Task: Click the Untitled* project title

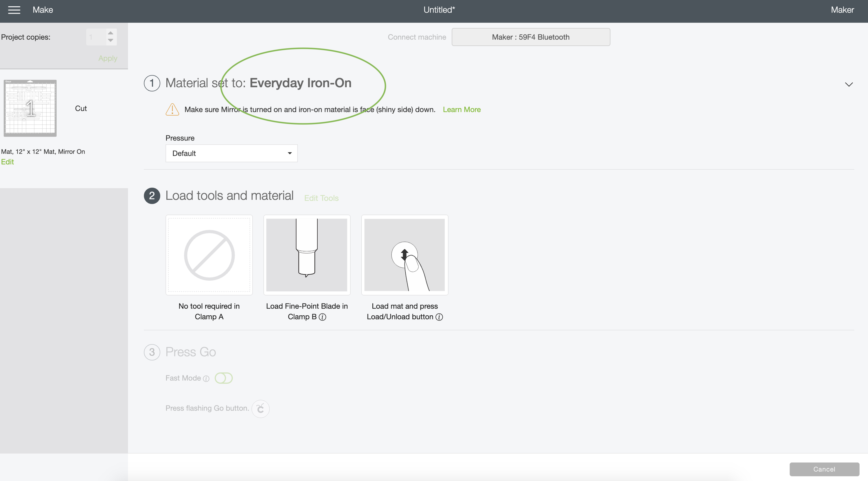Action: click(x=439, y=10)
